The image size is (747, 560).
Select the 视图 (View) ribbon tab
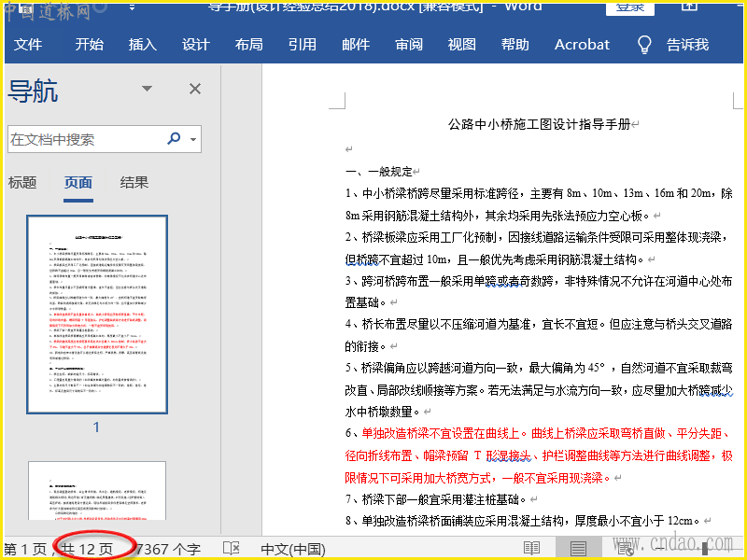pos(461,44)
